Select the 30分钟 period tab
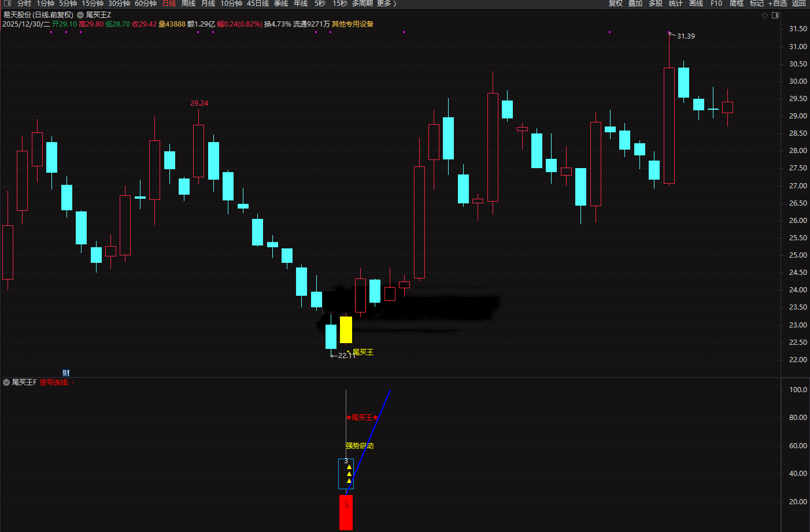This screenshot has height=532, width=810. point(119,3)
